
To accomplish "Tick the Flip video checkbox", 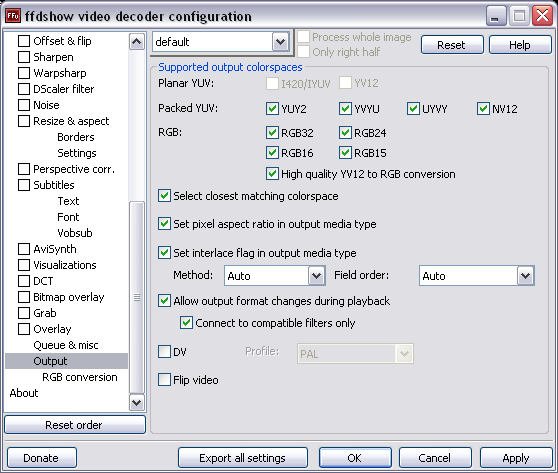I will [x=164, y=380].
